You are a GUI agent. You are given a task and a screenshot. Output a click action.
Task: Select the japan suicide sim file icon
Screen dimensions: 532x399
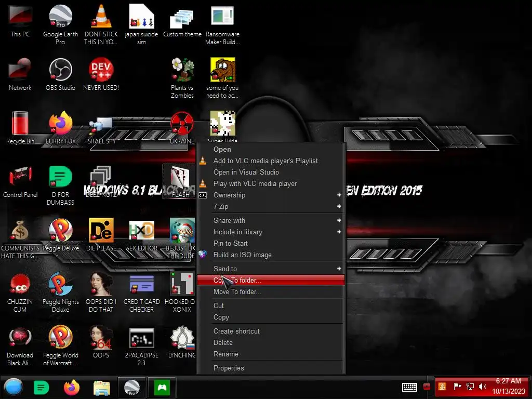tap(141, 24)
